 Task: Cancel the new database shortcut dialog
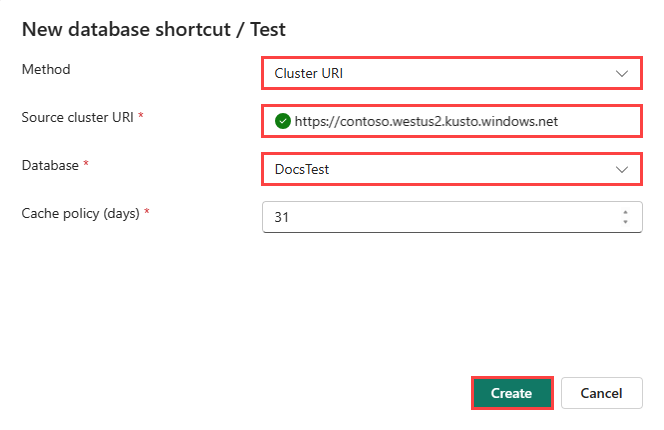pos(601,393)
